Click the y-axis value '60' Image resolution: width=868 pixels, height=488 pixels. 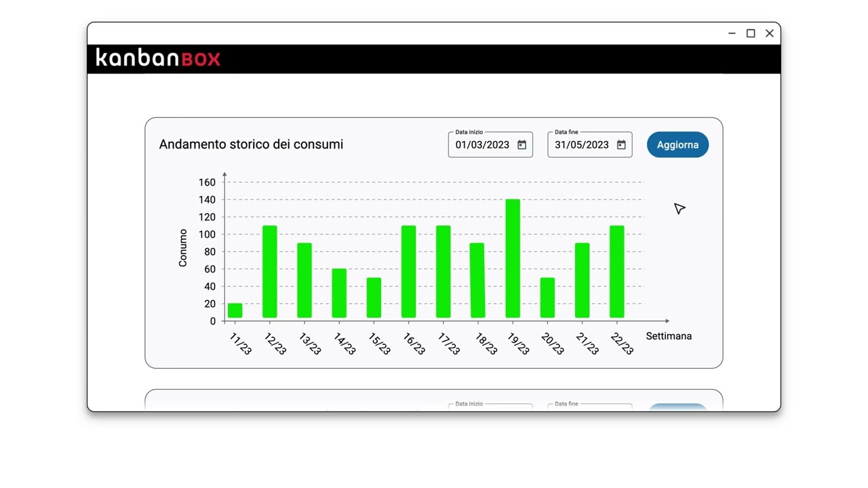[210, 269]
